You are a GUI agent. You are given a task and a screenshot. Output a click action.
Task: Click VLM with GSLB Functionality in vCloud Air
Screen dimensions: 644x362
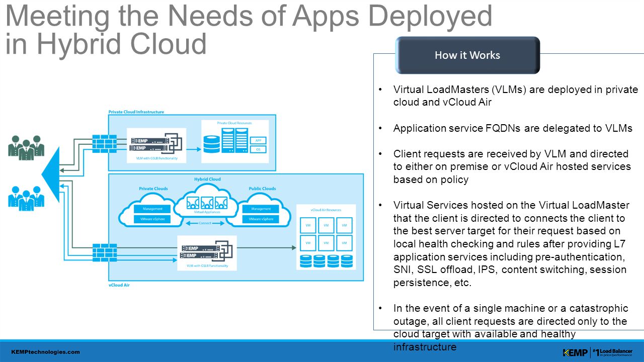click(207, 265)
